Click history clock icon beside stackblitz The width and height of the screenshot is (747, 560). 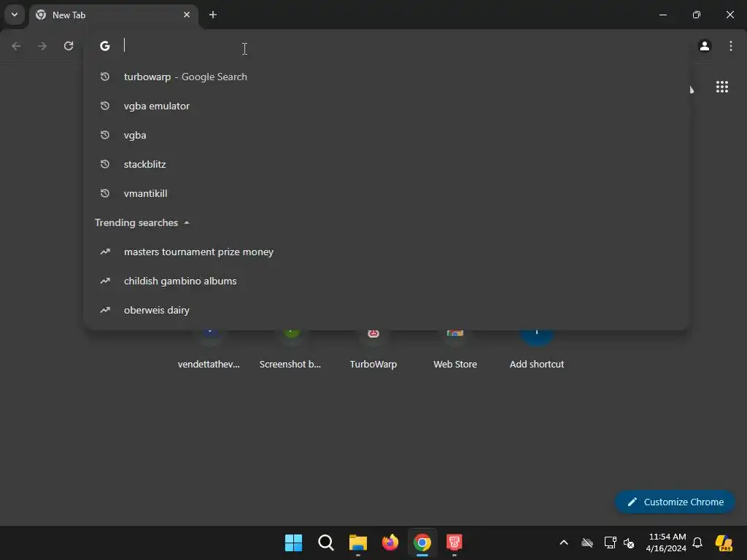tap(105, 164)
